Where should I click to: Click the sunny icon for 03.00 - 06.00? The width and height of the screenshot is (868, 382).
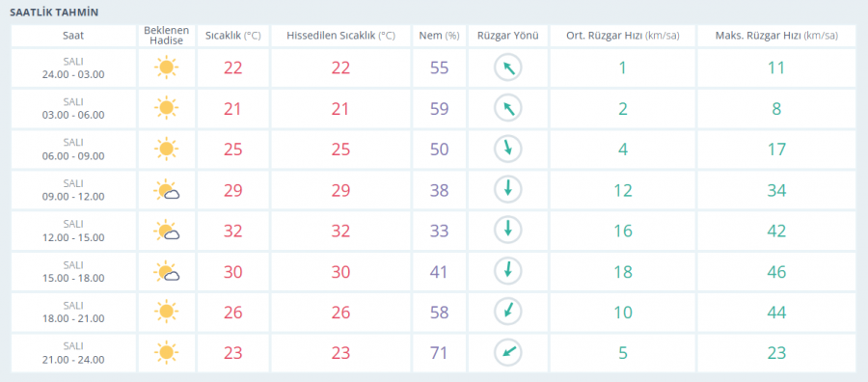coord(166,108)
